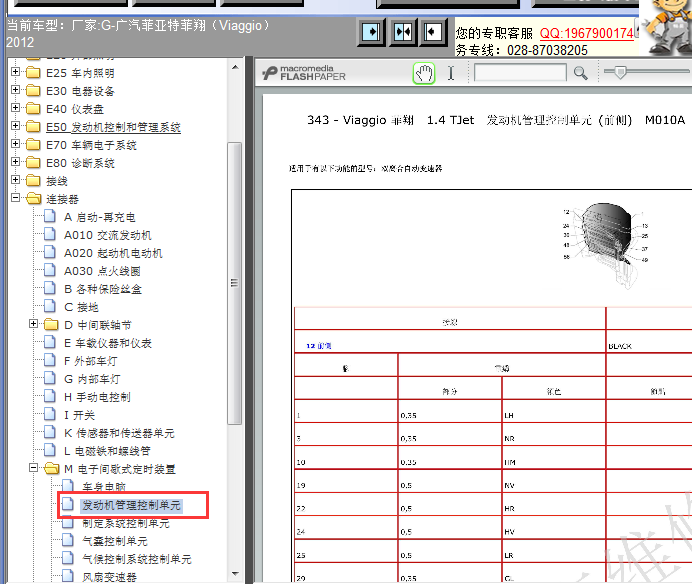Viewport: 692px width, 584px height.
Task: Click the E40 仪表盘 folder icon
Action: [x=33, y=109]
